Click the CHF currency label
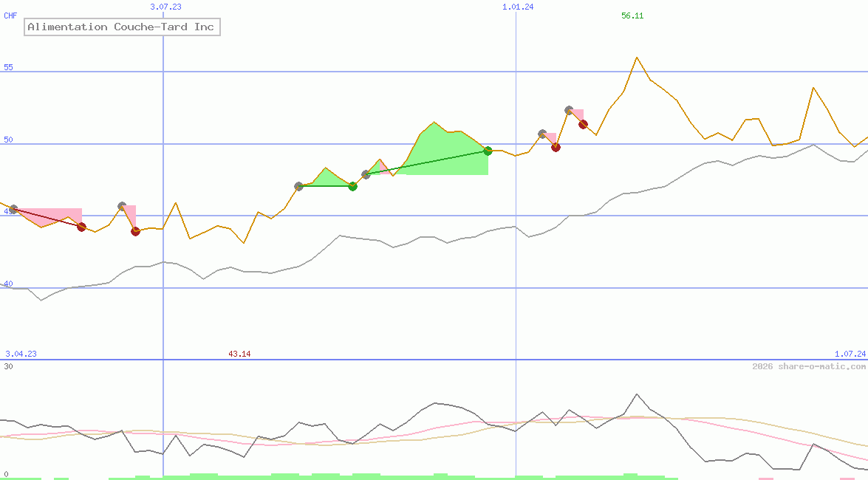868x480 pixels. 10,16
